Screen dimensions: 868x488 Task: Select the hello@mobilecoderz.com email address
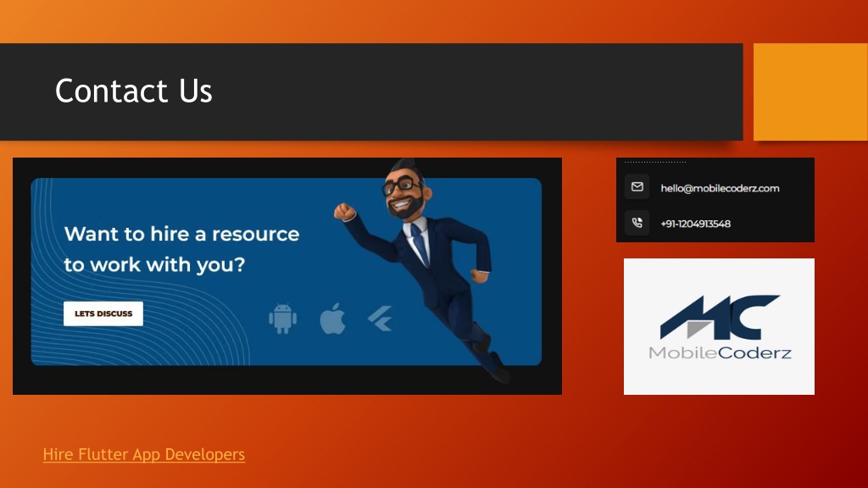720,188
